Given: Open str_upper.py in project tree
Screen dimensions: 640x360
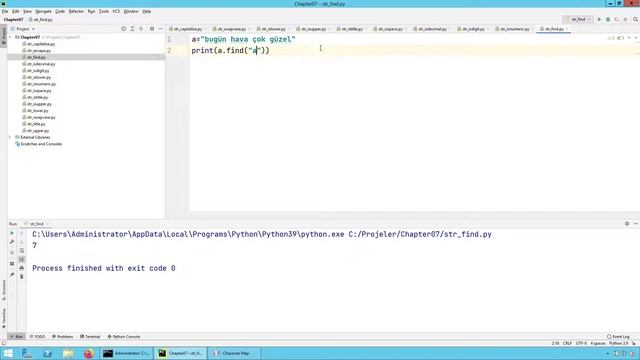Looking at the screenshot, I should tap(38, 131).
